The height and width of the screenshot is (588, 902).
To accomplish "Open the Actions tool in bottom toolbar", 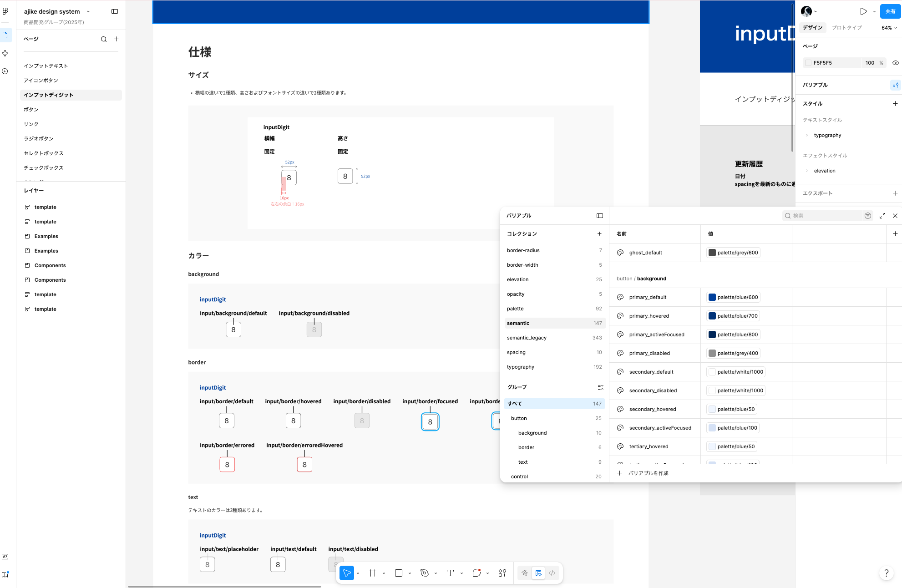I will (502, 573).
